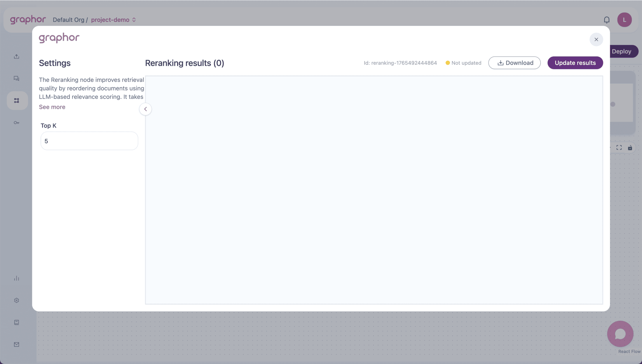Open the settings gear in the sidebar
The width and height of the screenshot is (642, 364).
click(17, 300)
